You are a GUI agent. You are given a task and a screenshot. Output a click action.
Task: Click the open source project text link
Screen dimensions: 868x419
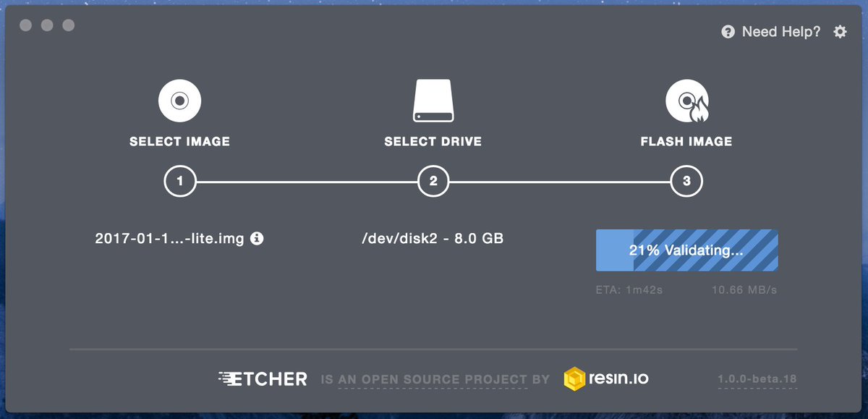pyautogui.click(x=434, y=378)
